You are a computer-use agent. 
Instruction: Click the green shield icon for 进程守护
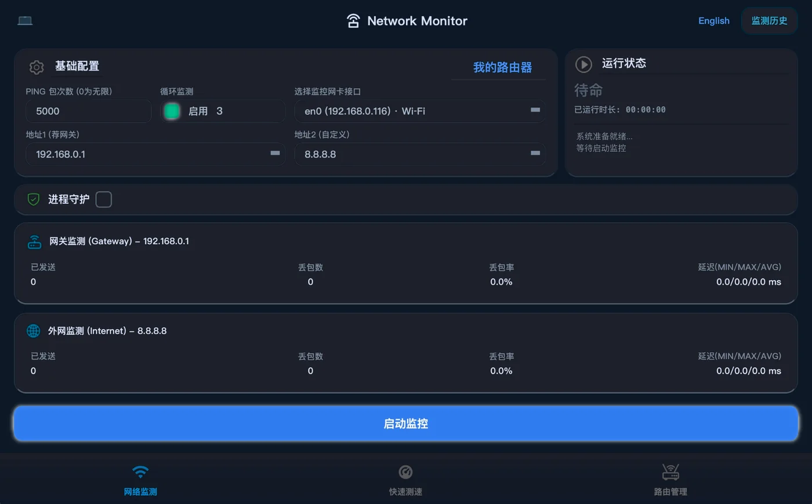click(x=34, y=200)
